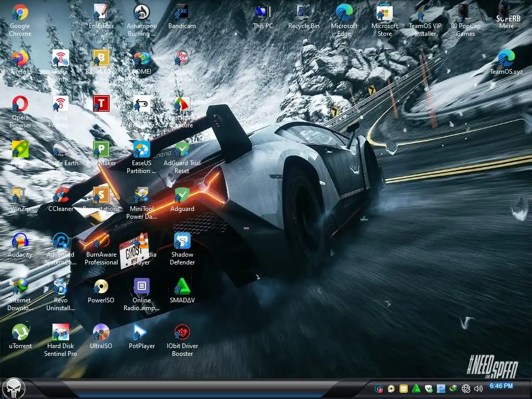
Task: Open the AdGuard Trial Reset icon
Action: (x=182, y=150)
